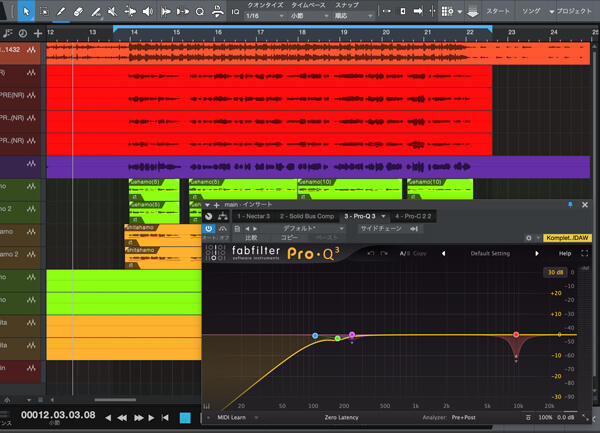Click the download arrow icon in toolbar
Image resolution: width=600 pixels, height=433 pixels.
coord(473,12)
